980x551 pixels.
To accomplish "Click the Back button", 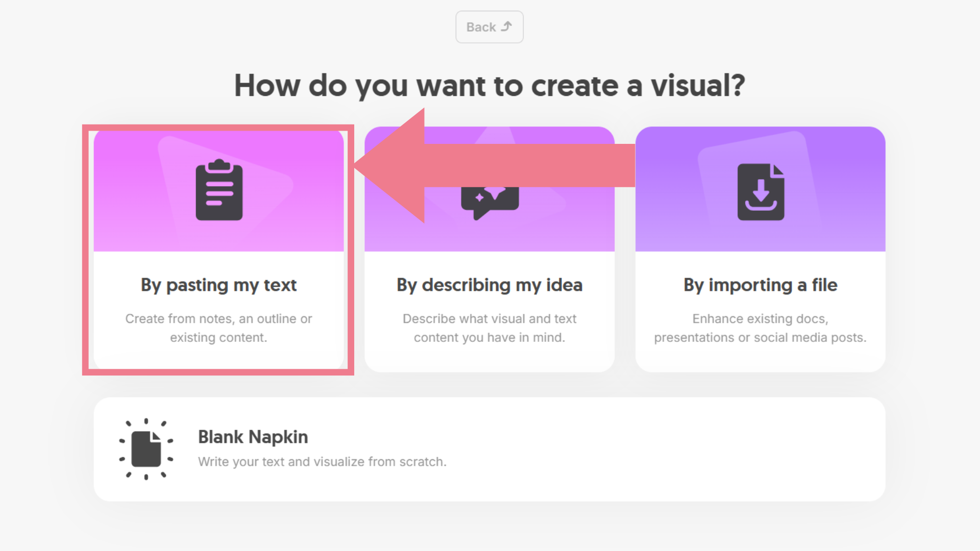I will [489, 27].
